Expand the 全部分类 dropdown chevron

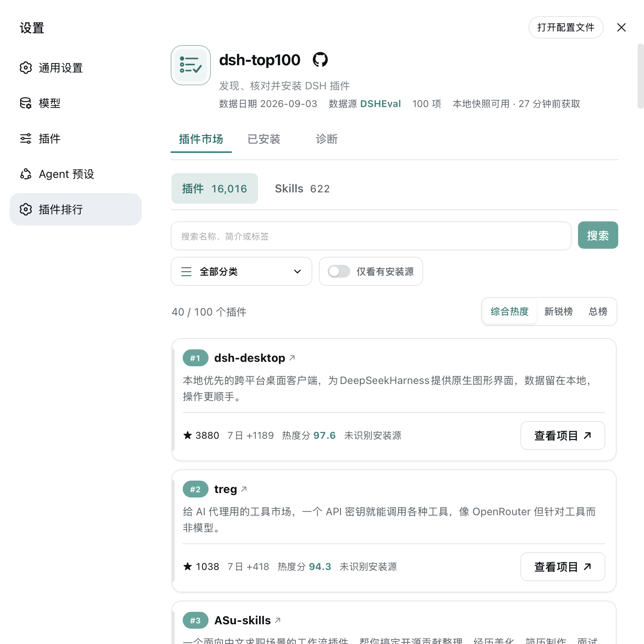click(297, 271)
